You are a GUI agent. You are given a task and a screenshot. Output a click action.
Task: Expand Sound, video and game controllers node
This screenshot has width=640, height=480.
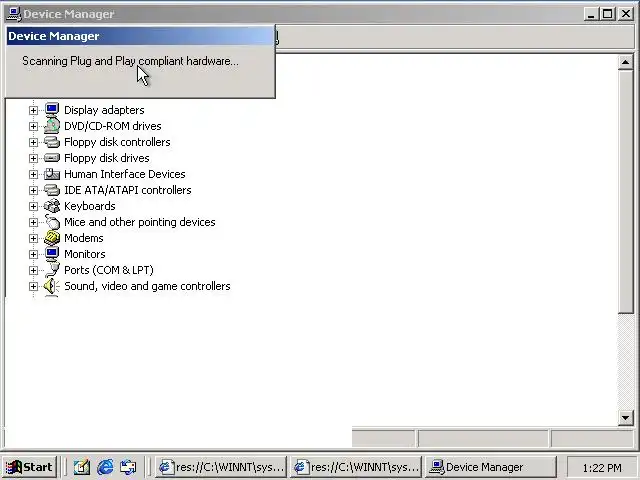(x=33, y=286)
